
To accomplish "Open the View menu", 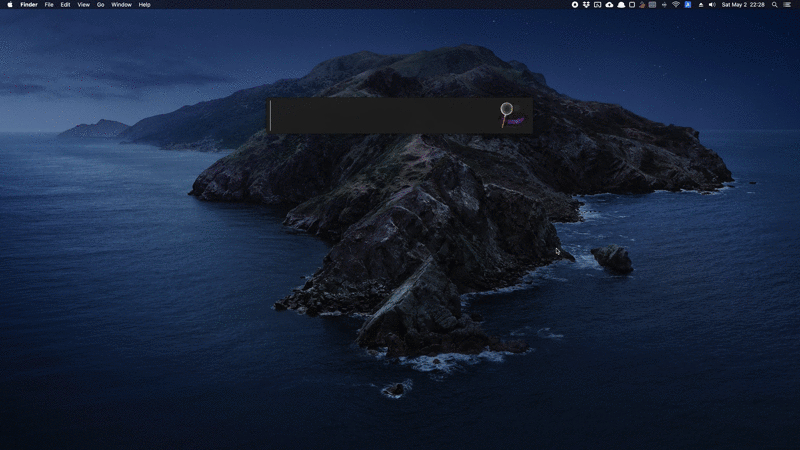I will tap(83, 5).
